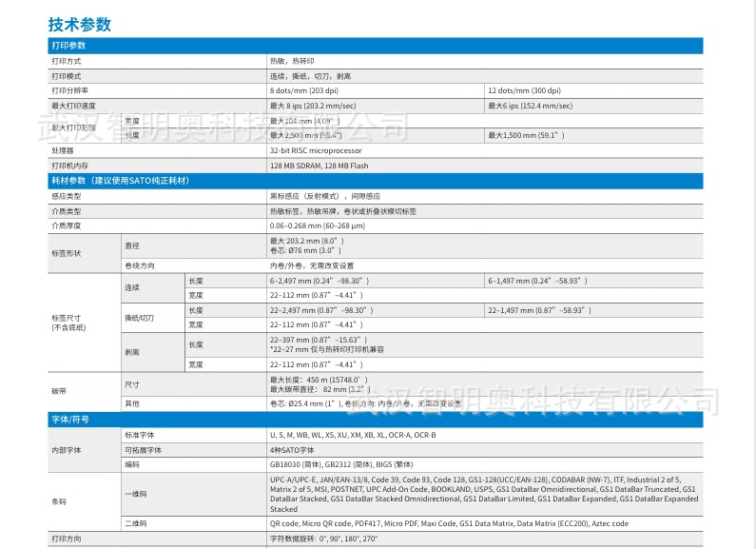756x549 pixels.
Task: Click 6–2,497 mm (0.24"–98.30") cell
Action: (320, 281)
